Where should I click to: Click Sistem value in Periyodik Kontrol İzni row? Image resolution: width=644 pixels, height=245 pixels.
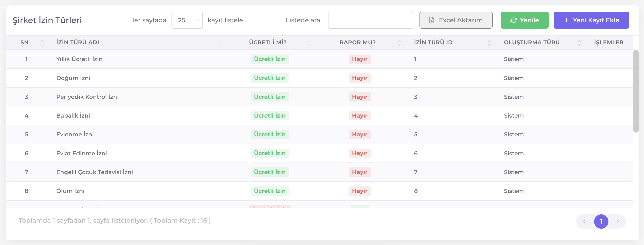(x=513, y=97)
